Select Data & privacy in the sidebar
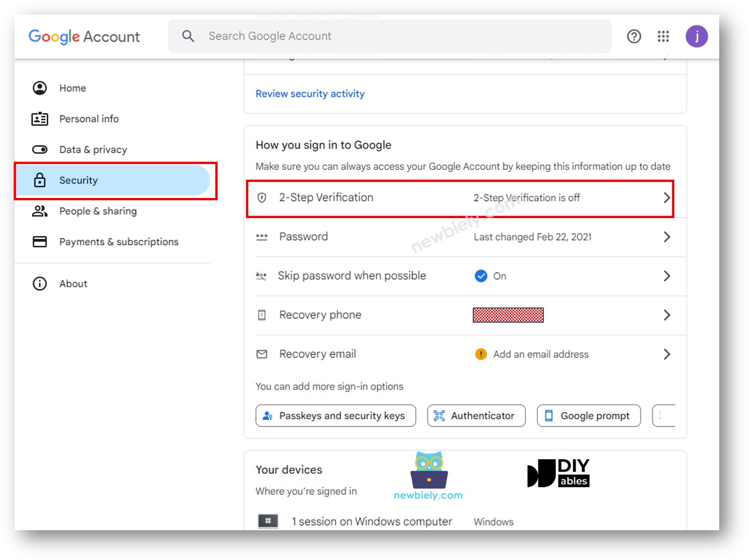749x560 pixels. [x=93, y=149]
